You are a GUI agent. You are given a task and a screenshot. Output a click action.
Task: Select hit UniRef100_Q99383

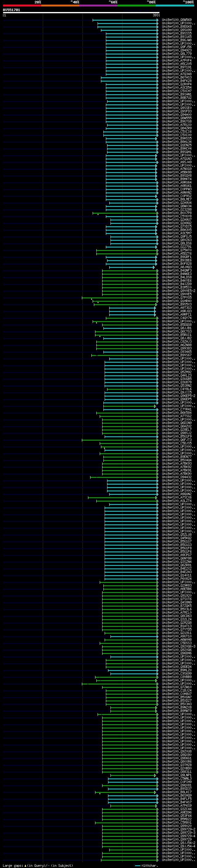[177, 349]
